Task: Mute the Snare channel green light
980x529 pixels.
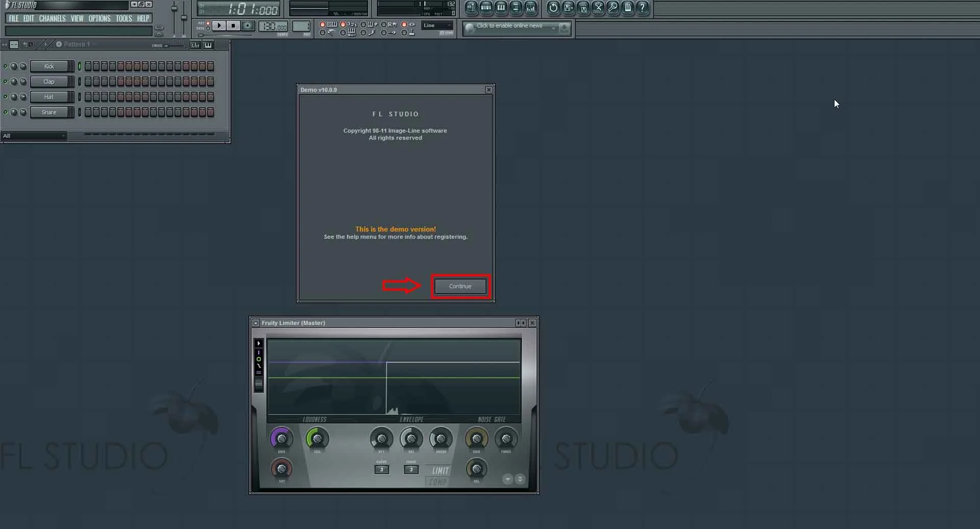Action: pyautogui.click(x=5, y=112)
